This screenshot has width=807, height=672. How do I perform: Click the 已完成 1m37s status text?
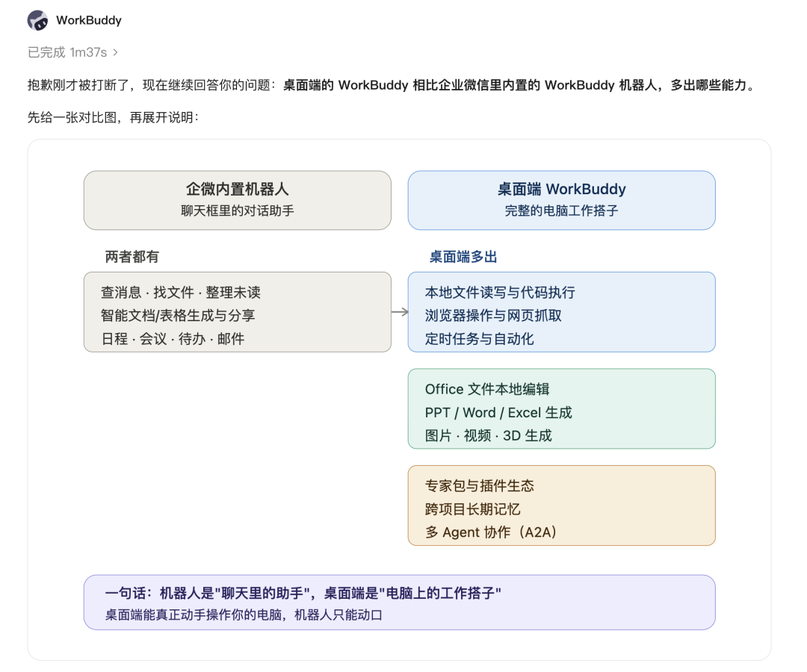coord(67,52)
